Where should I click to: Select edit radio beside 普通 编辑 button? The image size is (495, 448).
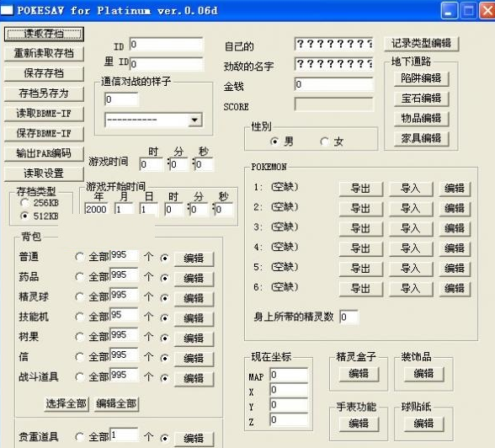tap(164, 259)
